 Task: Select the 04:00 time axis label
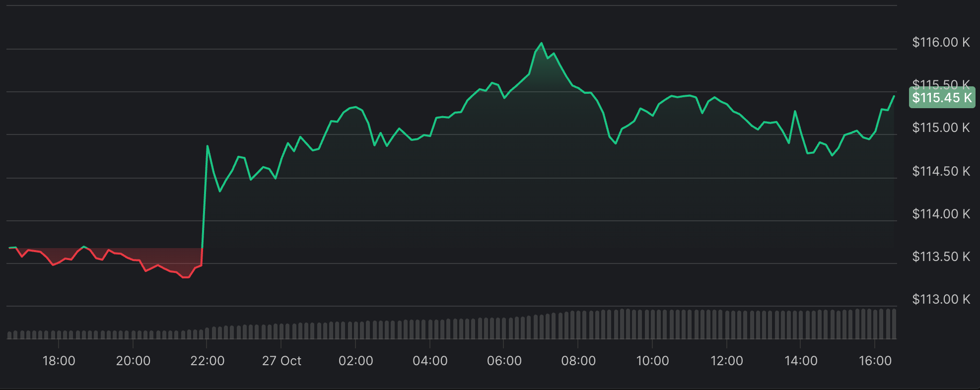tap(430, 361)
